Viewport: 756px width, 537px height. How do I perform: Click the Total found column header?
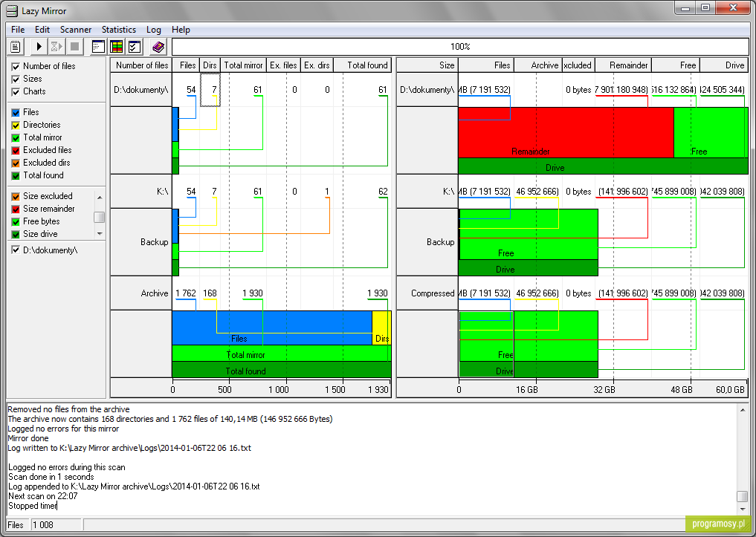coord(362,65)
